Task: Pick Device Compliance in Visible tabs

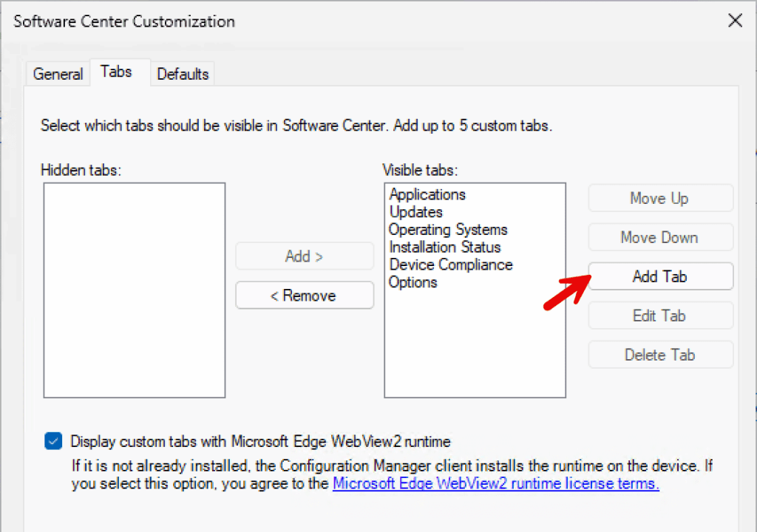Action: click(x=450, y=265)
